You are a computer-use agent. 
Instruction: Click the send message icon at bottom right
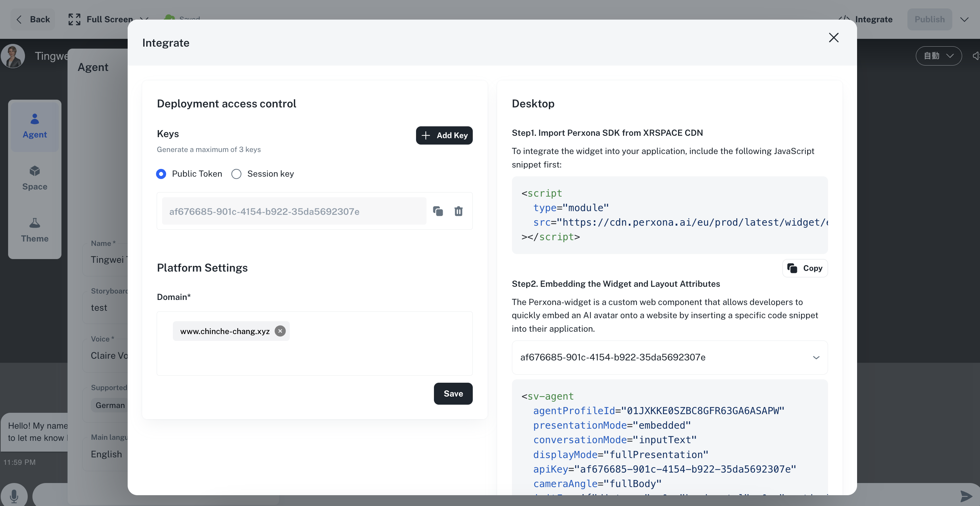[965, 496]
